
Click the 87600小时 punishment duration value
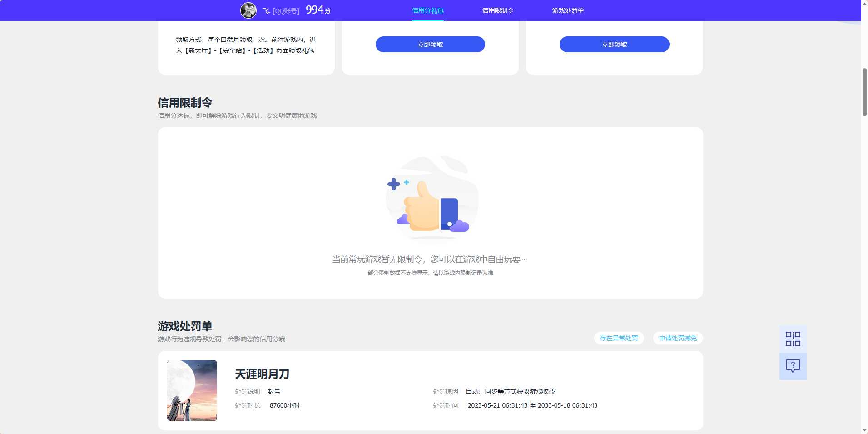(x=285, y=405)
